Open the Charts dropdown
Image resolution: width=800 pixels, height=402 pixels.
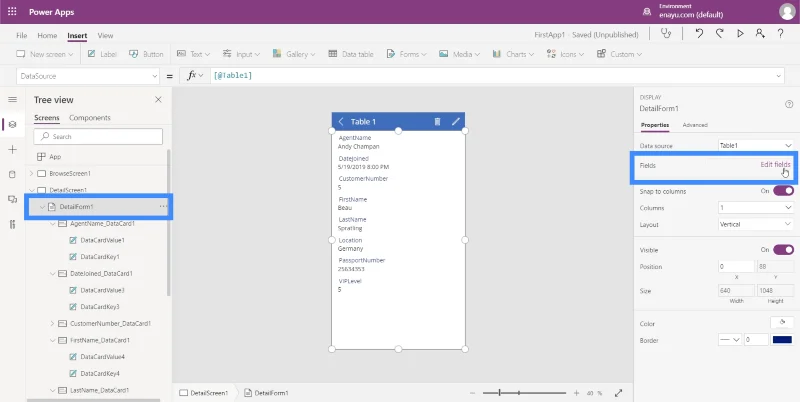pyautogui.click(x=513, y=54)
